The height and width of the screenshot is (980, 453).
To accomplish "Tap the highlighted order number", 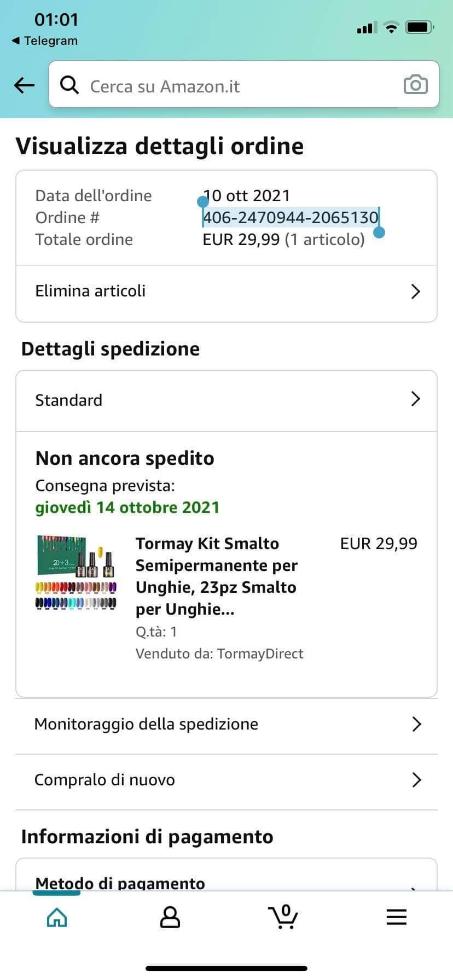I will [291, 218].
